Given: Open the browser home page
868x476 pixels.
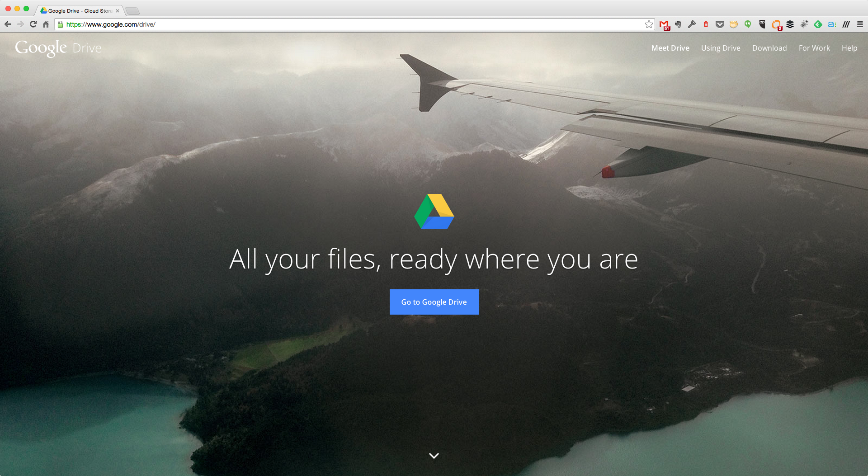Looking at the screenshot, I should pos(46,24).
